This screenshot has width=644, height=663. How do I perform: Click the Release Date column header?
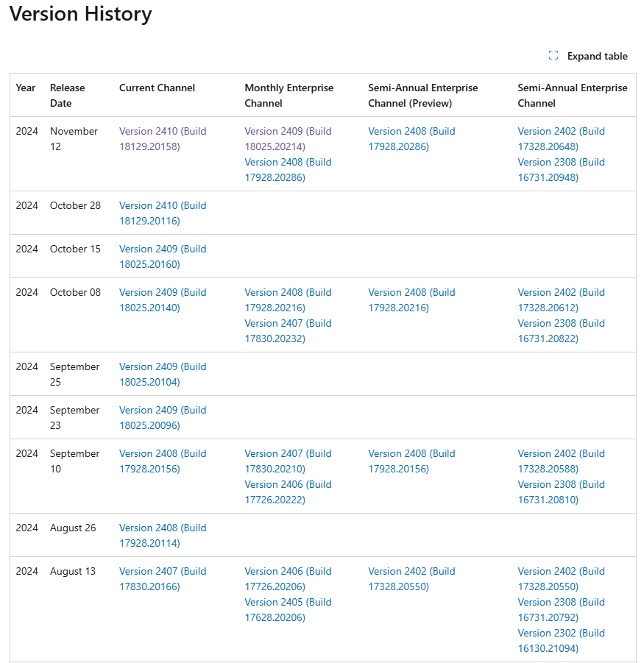[x=67, y=95]
